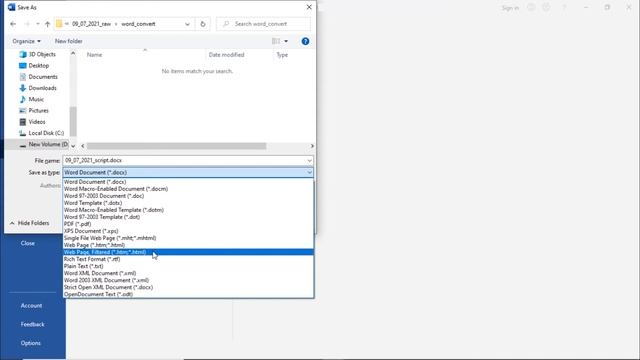Click the word_convert breadcrumb
The height and width of the screenshot is (360, 640).
(x=138, y=24)
